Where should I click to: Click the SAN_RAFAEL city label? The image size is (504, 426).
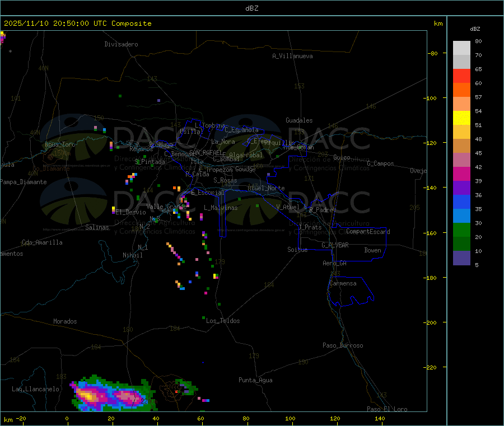click(206, 152)
